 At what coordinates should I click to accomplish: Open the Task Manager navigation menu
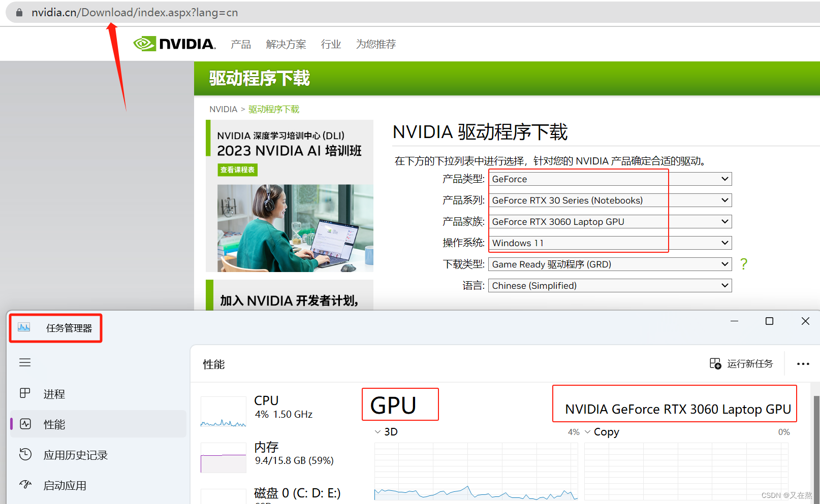pos(25,362)
